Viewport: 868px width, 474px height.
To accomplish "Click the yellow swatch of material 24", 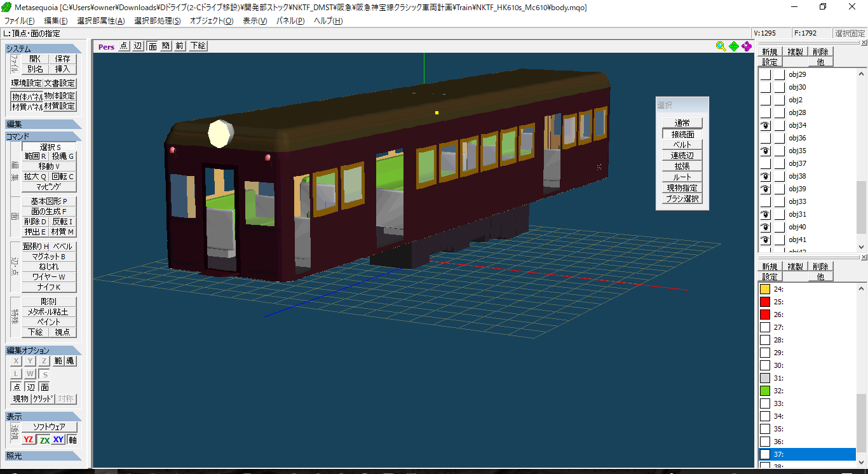I will 765,289.
